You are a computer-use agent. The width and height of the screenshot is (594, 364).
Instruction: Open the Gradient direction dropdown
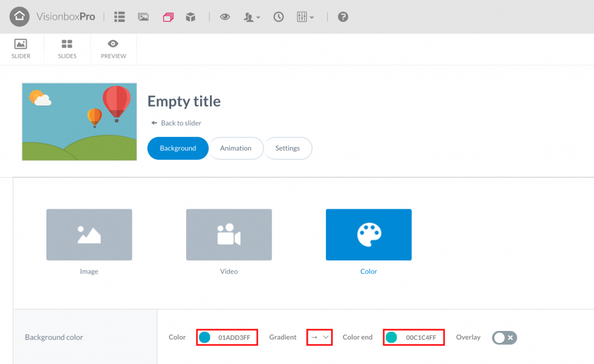[320, 337]
